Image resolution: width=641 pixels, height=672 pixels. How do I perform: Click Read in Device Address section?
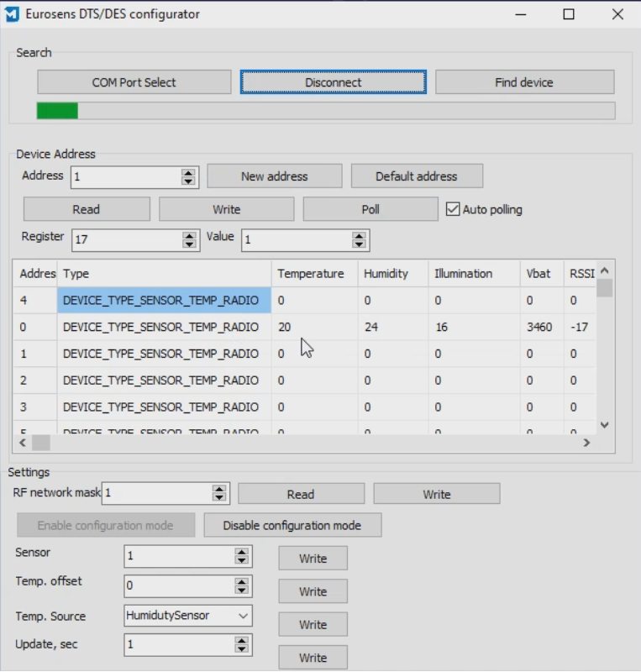pos(87,209)
